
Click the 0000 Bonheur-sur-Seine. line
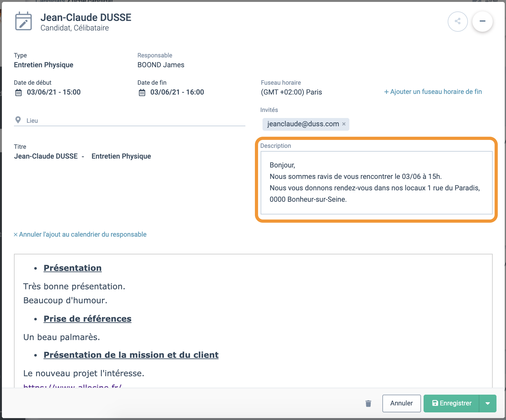[308, 200]
